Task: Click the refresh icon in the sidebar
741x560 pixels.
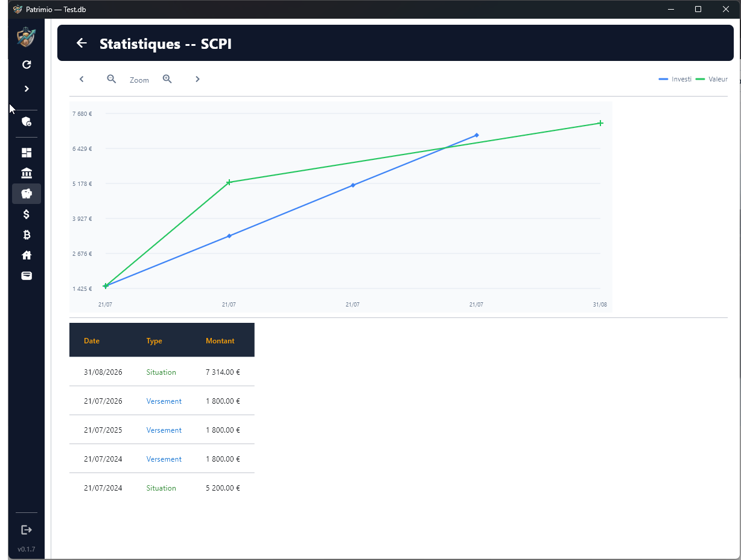Action: (27, 65)
